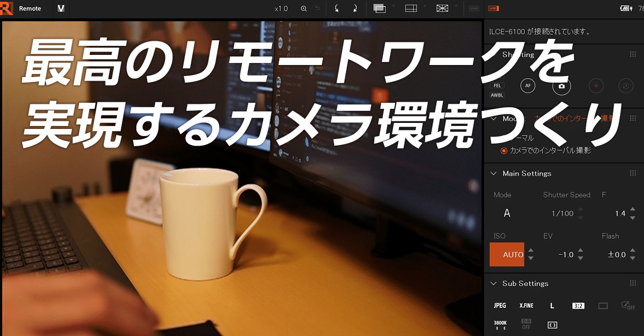The width and height of the screenshot is (644, 336).
Task: Click the Sub Settings grip dots
Action: coord(633,284)
